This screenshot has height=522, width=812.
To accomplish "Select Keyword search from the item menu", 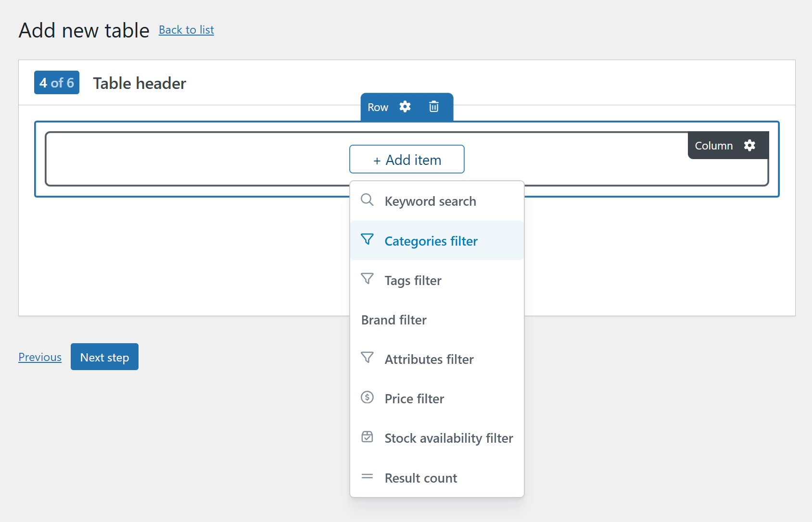I will [x=430, y=201].
